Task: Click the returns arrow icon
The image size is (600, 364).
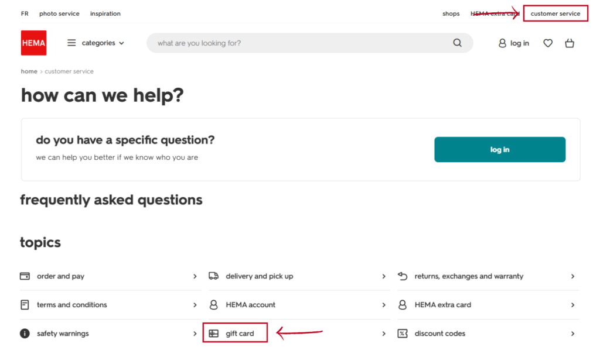Action: (403, 276)
